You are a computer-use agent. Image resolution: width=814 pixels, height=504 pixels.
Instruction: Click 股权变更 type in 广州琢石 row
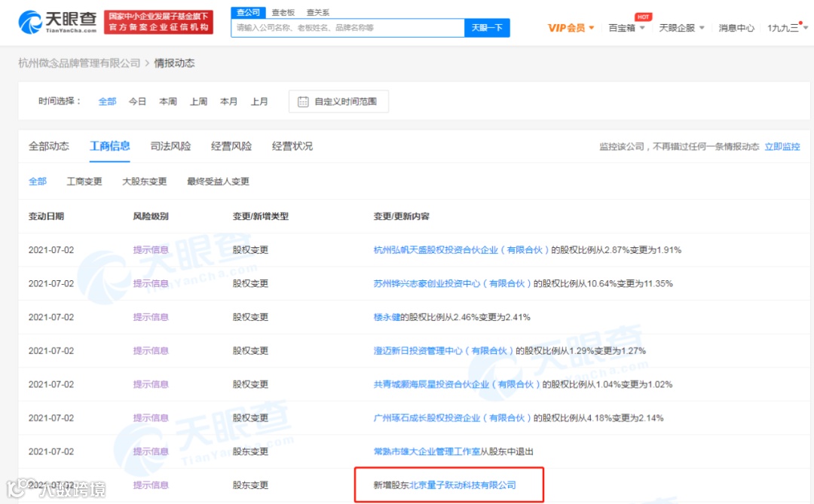(x=250, y=418)
